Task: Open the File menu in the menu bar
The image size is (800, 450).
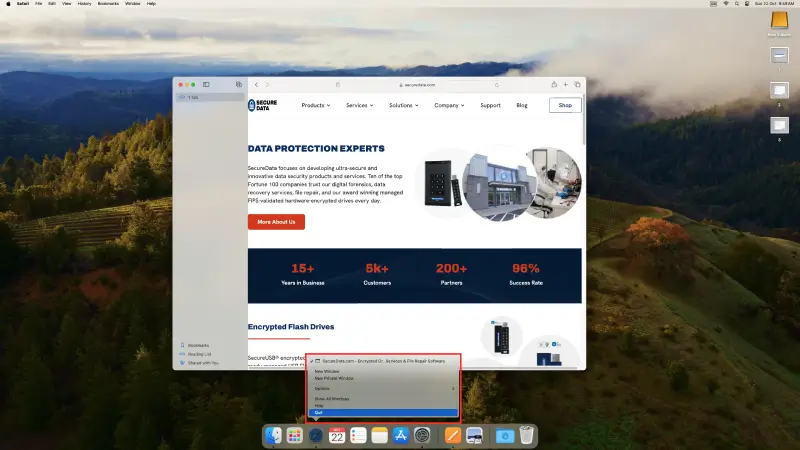Action: 38,4
